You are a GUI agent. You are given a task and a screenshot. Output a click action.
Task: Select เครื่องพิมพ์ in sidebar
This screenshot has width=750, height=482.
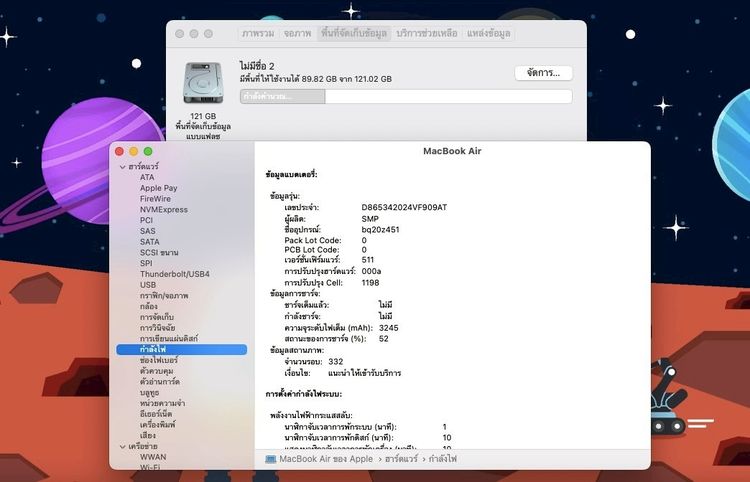point(158,425)
